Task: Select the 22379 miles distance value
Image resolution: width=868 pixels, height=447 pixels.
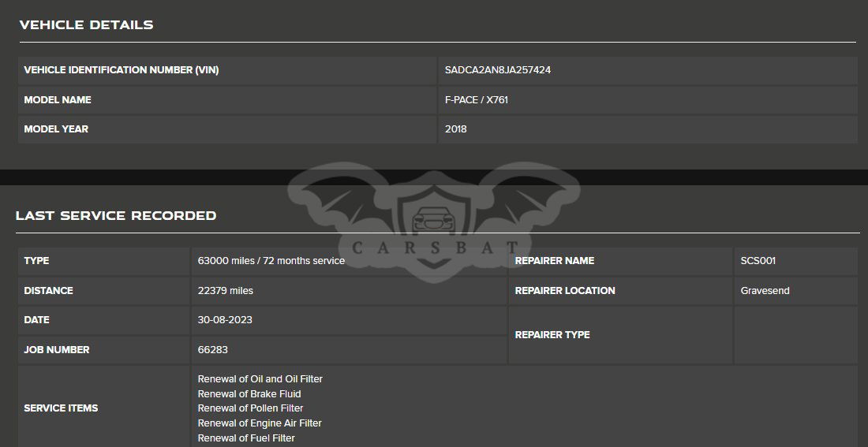Action: click(x=225, y=291)
